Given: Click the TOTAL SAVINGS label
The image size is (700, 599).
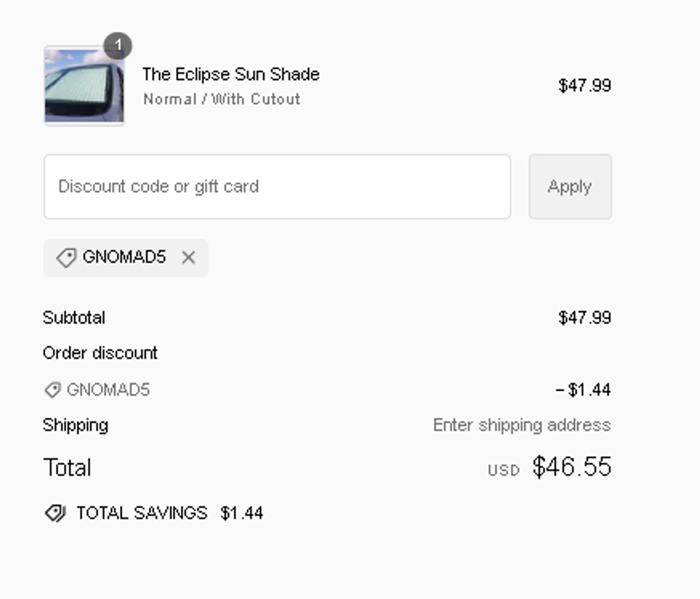Looking at the screenshot, I should coord(142,513).
